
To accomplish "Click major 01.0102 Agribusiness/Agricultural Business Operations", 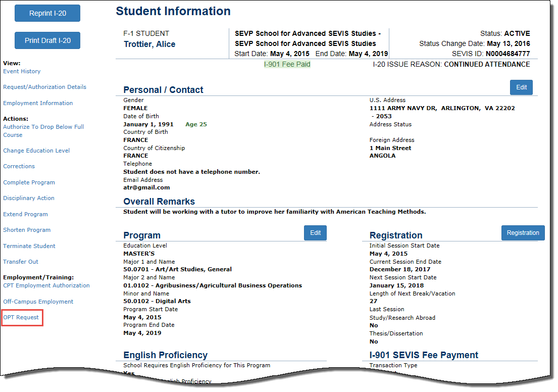I will pos(213,285).
